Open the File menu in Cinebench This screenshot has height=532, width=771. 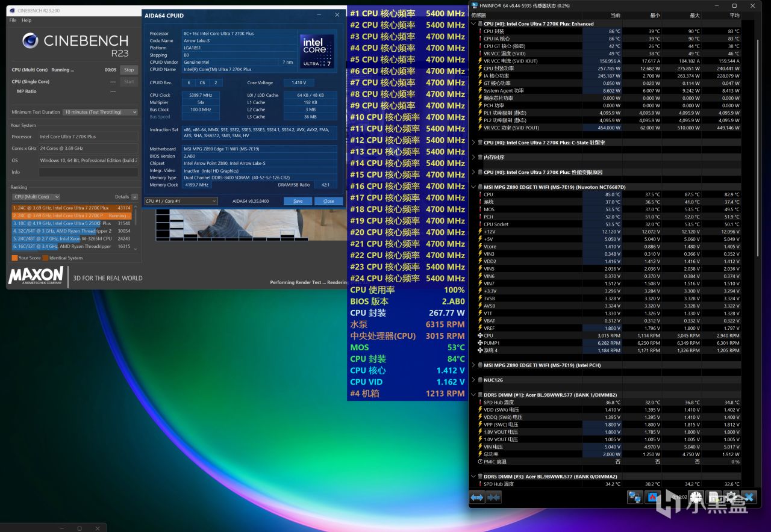point(13,20)
